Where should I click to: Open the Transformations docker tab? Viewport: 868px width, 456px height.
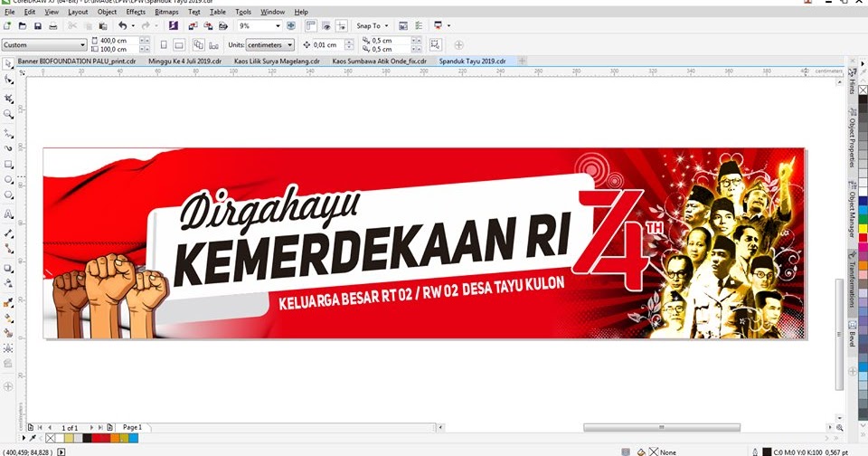pos(852,280)
